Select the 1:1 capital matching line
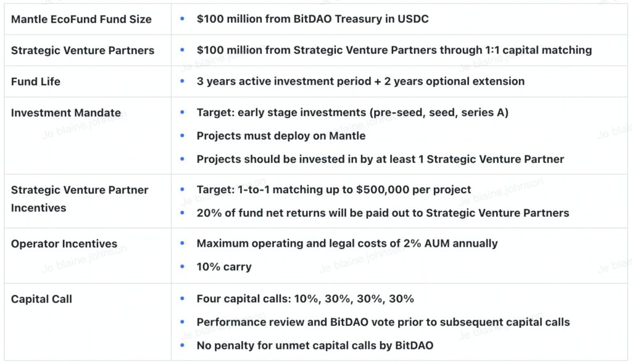The width and height of the screenshot is (632, 364). (394, 51)
